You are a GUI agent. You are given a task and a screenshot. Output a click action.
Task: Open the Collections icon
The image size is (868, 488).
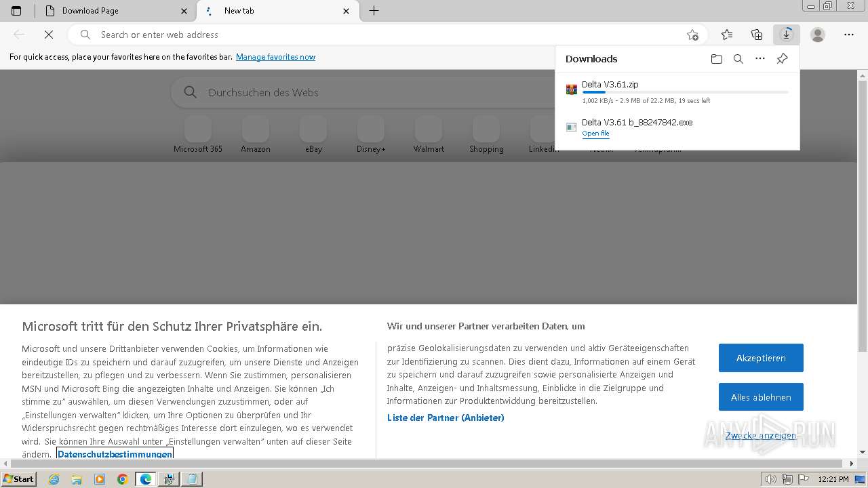pyautogui.click(x=757, y=35)
